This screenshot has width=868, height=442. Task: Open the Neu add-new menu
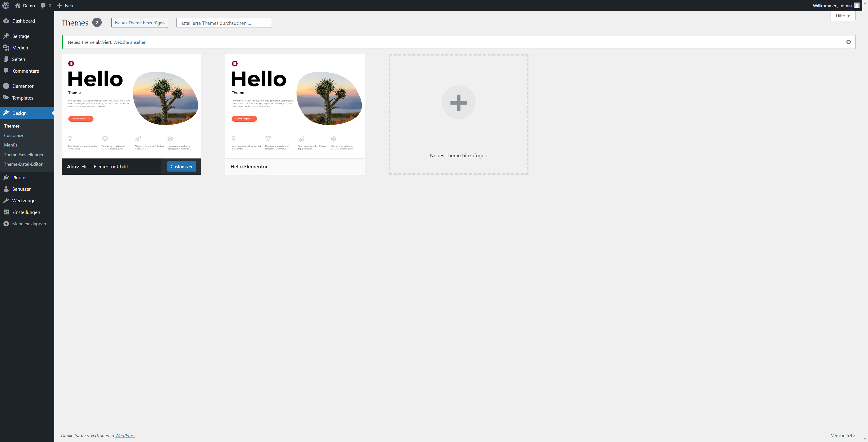tap(65, 5)
